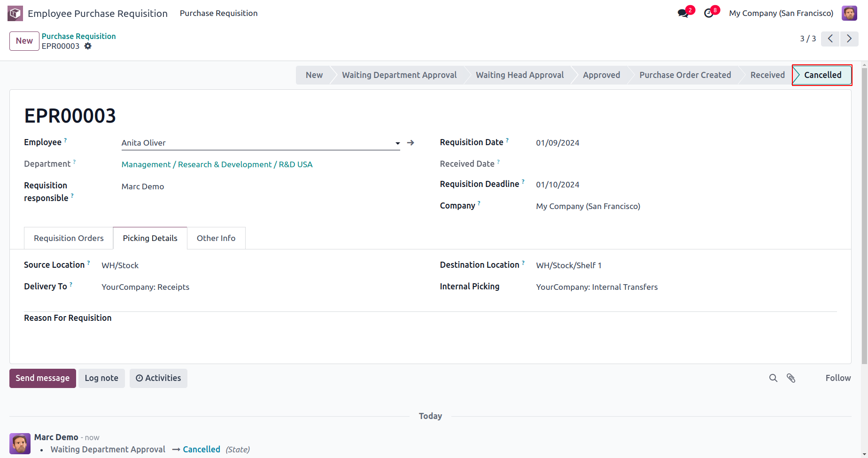Click the Employee Purchase Requisition app icon
This screenshot has height=458, width=868.
click(15, 13)
